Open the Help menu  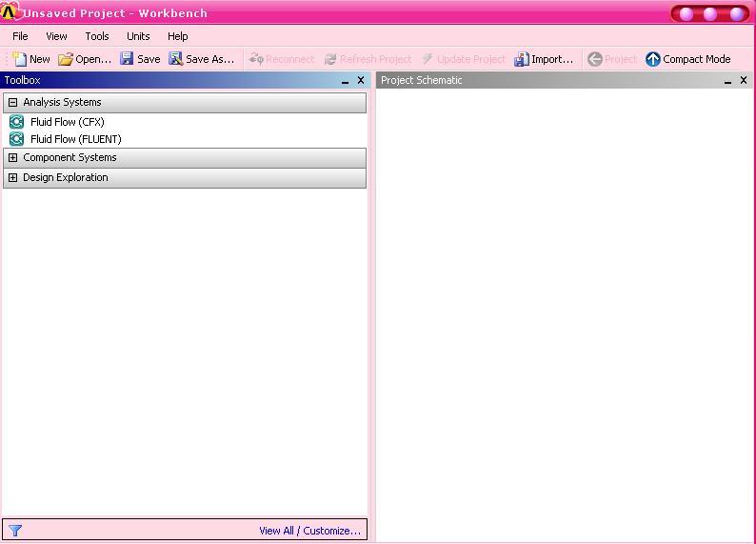(177, 36)
